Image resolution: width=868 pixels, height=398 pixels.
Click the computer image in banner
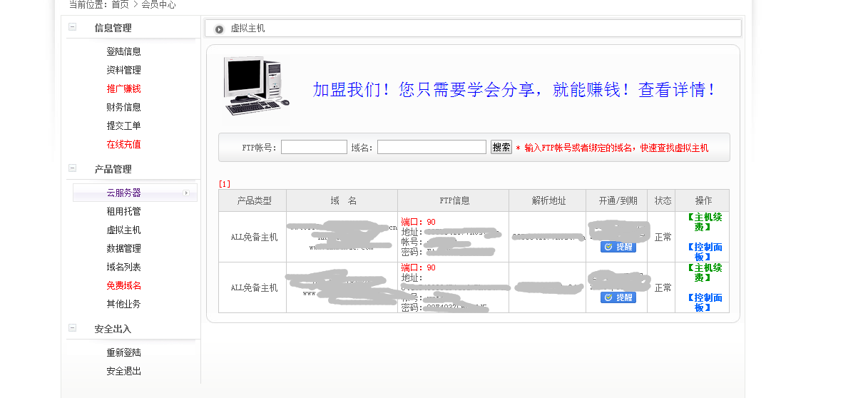(255, 86)
